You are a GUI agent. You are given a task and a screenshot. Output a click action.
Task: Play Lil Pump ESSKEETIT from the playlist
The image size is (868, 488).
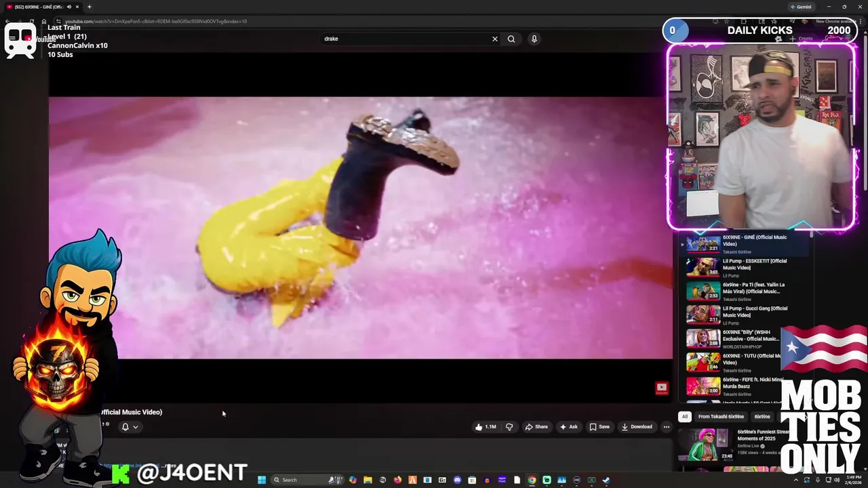pyautogui.click(x=746, y=268)
